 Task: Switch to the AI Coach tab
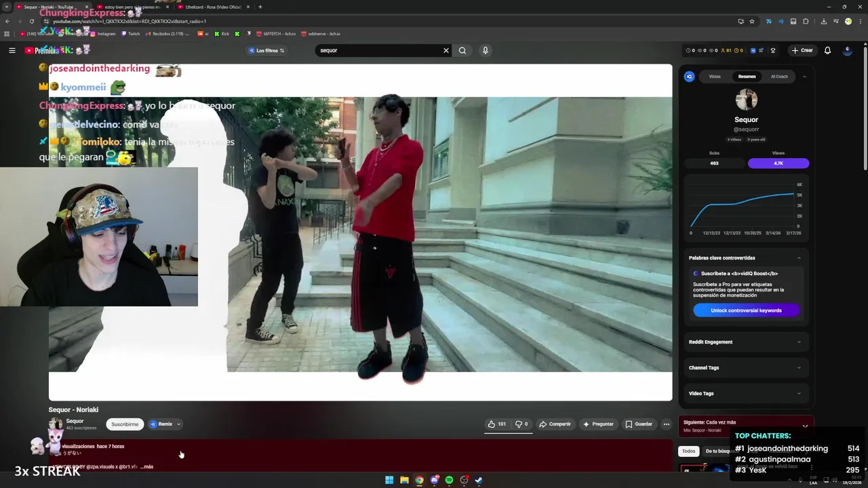(x=779, y=77)
